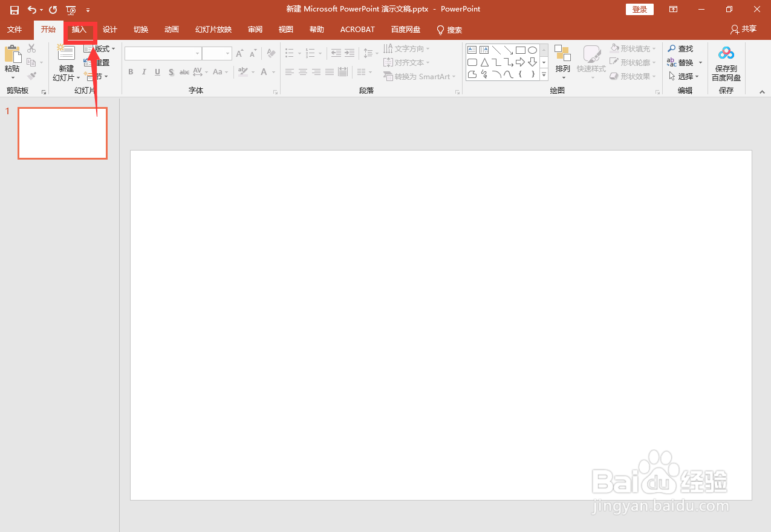Click the New Slide icon

[66, 53]
